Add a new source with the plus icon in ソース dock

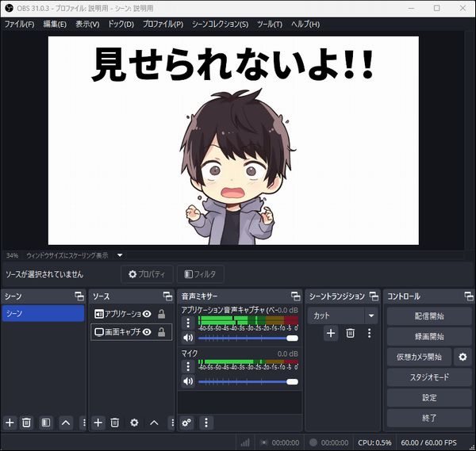tap(98, 422)
